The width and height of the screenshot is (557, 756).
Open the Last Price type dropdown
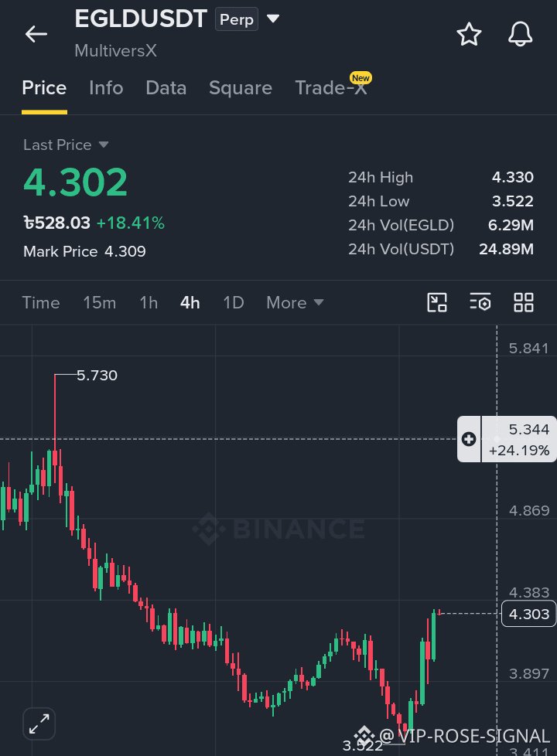pos(104,145)
